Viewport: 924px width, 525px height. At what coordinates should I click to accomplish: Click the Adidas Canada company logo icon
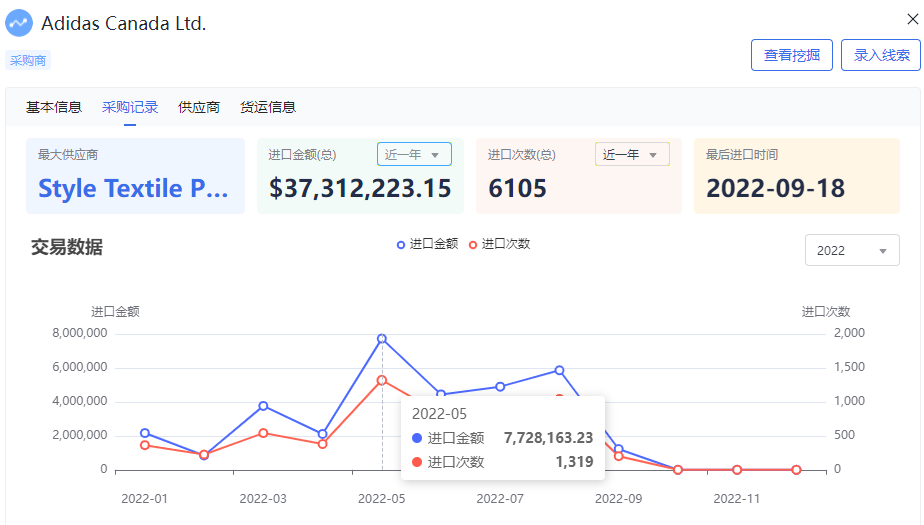(19, 23)
